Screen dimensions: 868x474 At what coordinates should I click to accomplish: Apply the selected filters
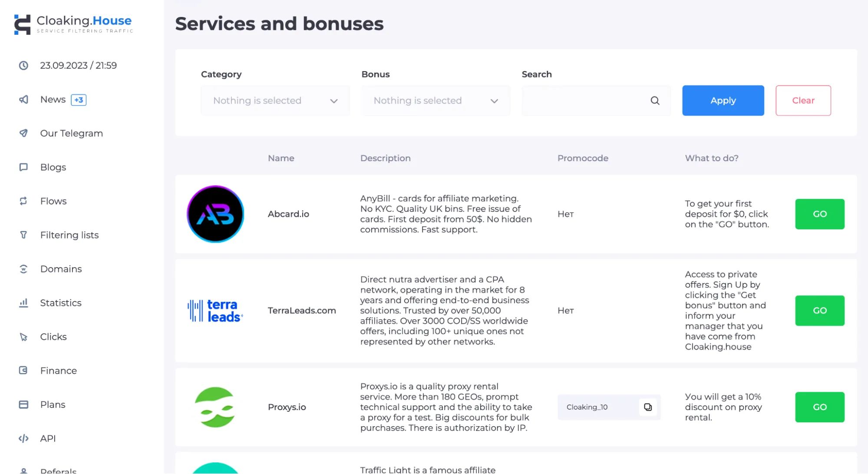[723, 101]
